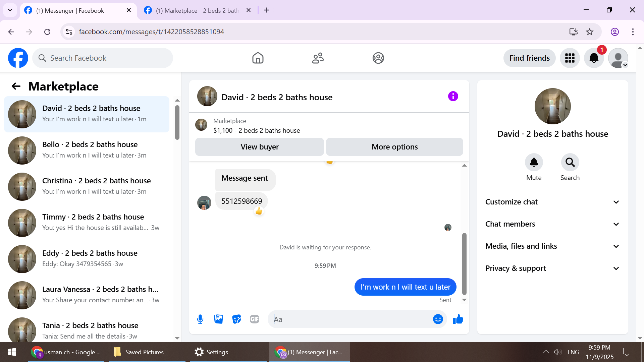Open the Bello conversation
Image resolution: width=644 pixels, height=362 pixels.
[87, 150]
